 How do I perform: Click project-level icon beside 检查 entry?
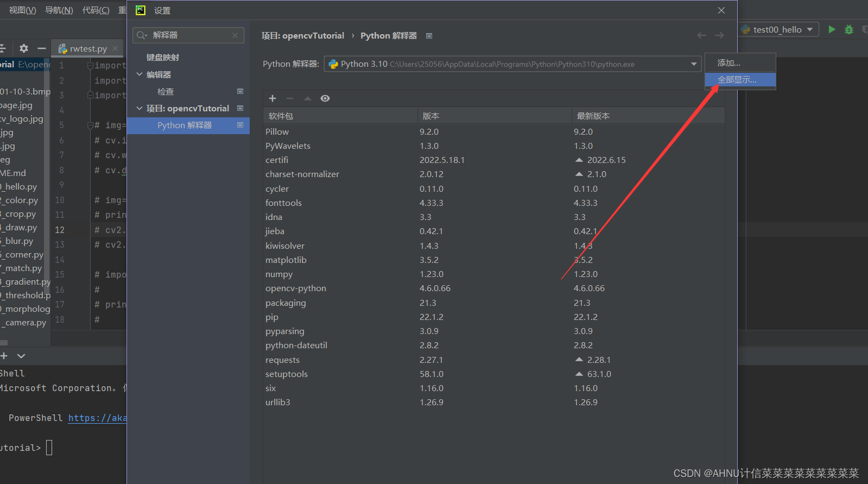point(240,91)
